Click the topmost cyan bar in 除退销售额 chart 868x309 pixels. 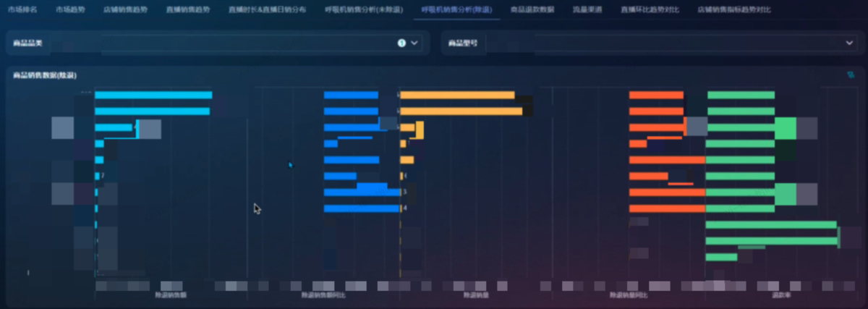click(x=153, y=95)
